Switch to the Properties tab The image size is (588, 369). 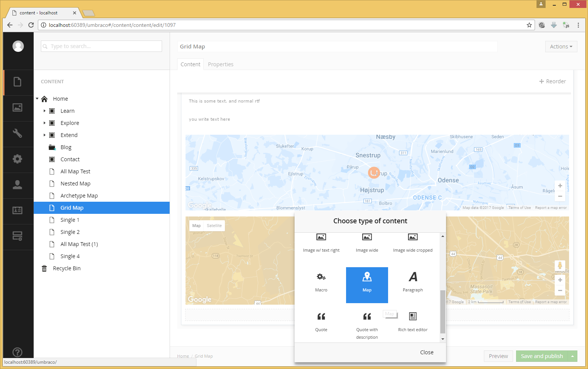click(x=220, y=64)
